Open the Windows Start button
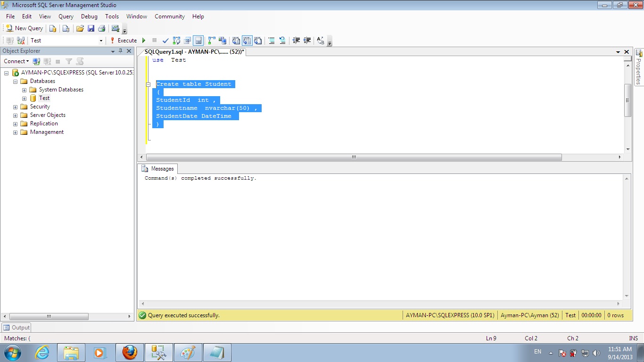The image size is (644, 362). pyautogui.click(x=13, y=353)
